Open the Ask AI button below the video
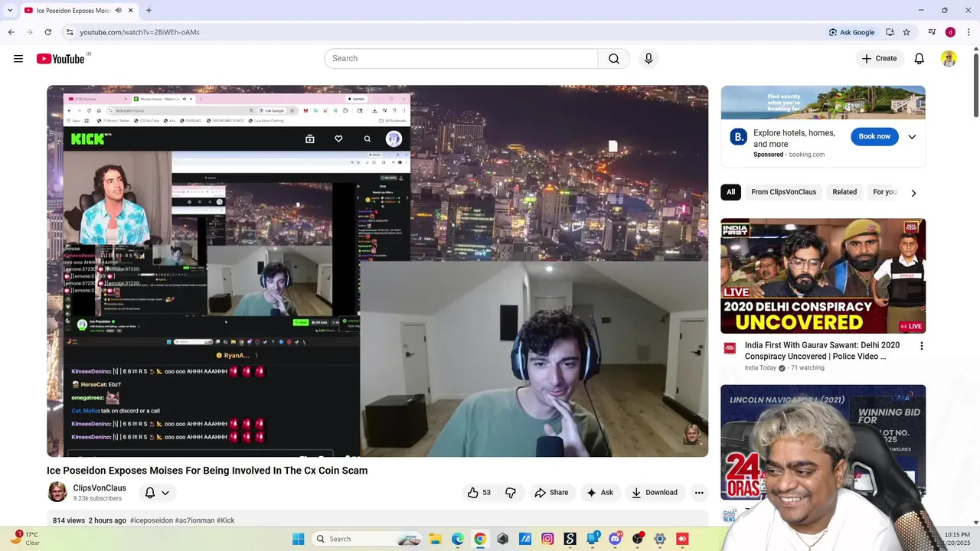The height and width of the screenshot is (551, 980). [x=599, y=493]
